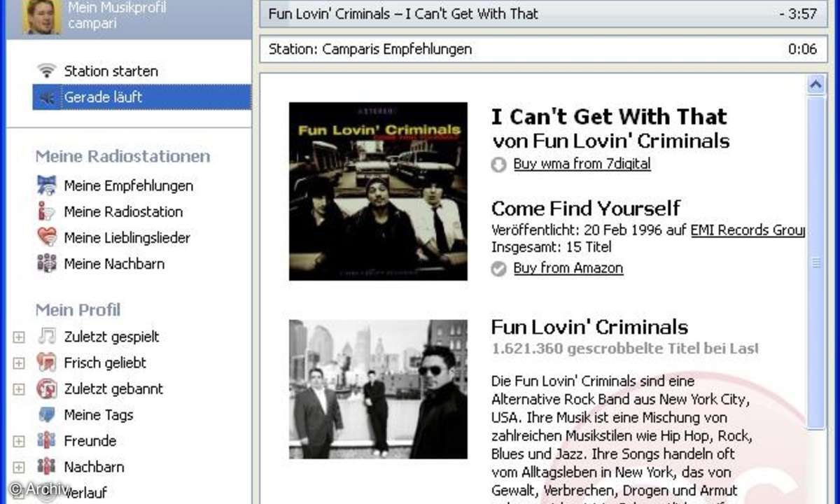840x504 pixels.
Task: Click the artist heading above the biography
Action: click(x=590, y=327)
